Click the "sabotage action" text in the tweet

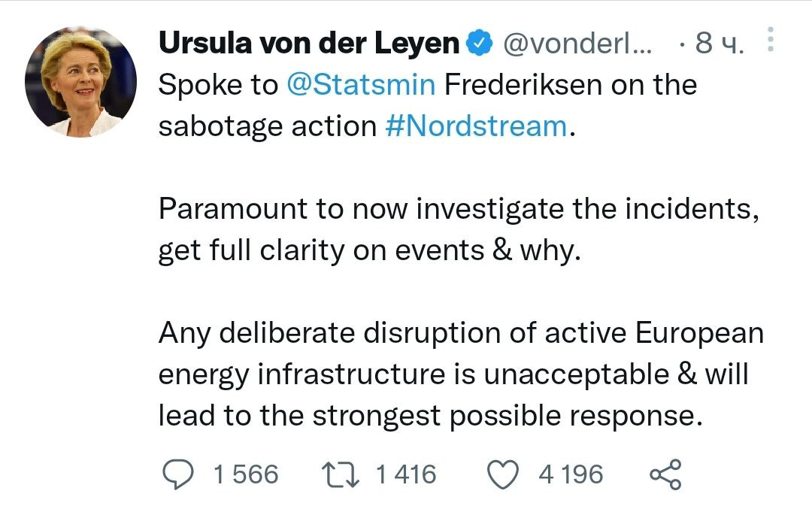(267, 126)
